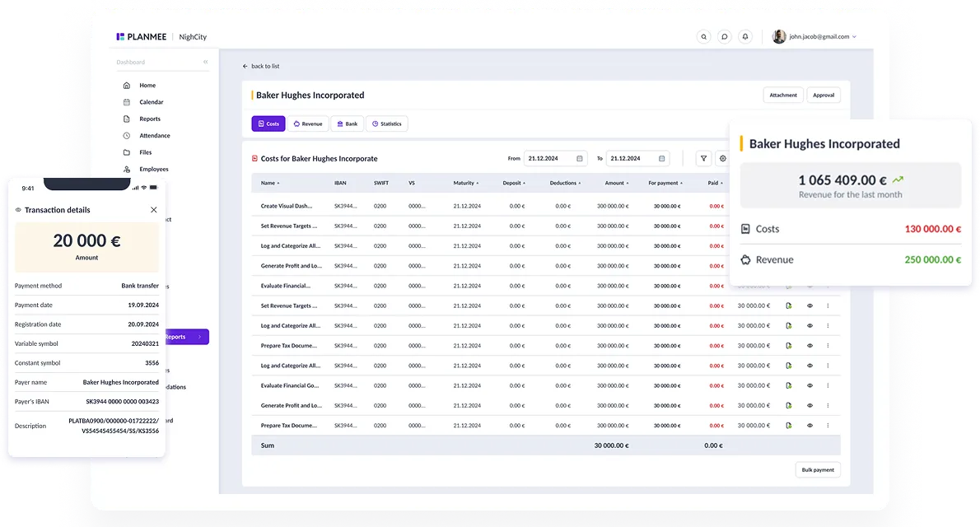Open three-dot menu in Evaluate Financial Go... row
This screenshot has width=980, height=527.
point(828,385)
